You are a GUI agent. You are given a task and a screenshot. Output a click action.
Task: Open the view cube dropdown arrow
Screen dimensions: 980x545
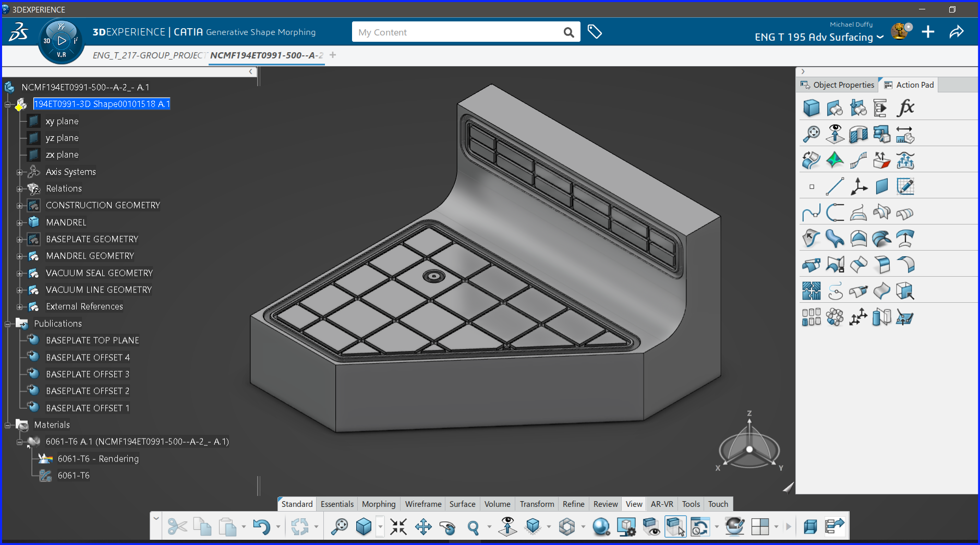[380, 527]
